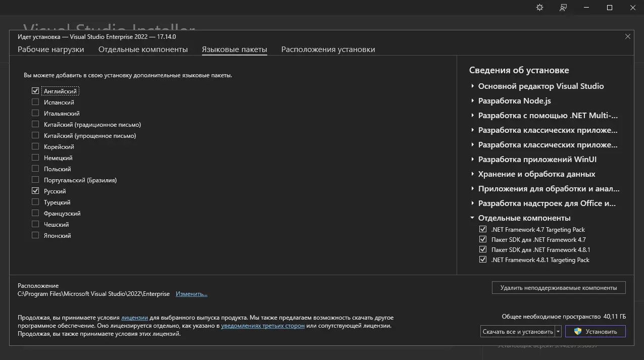Switch to the Workloads tab

51,49
